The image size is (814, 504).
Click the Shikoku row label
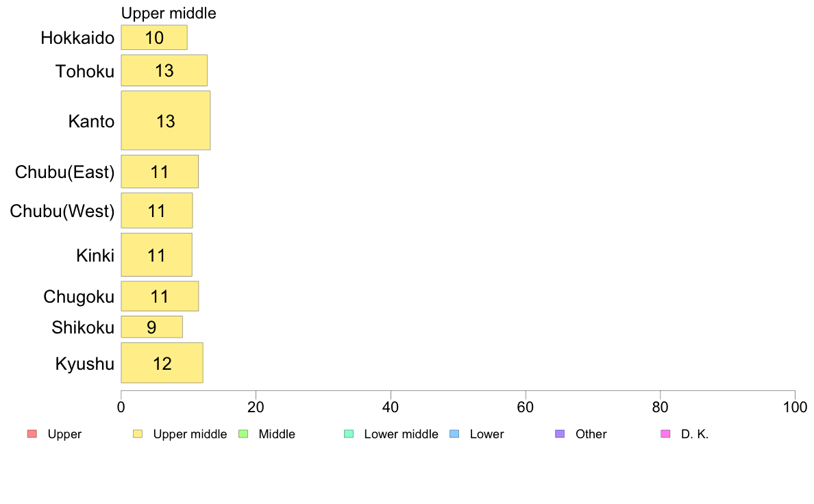[x=83, y=327]
